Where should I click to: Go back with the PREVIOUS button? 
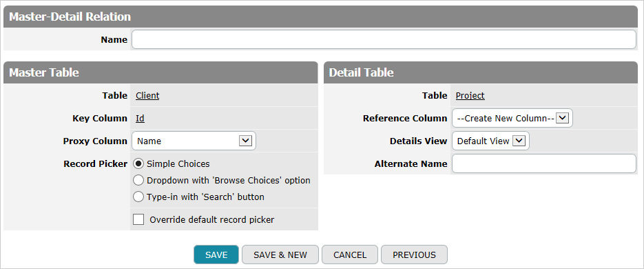click(x=414, y=255)
